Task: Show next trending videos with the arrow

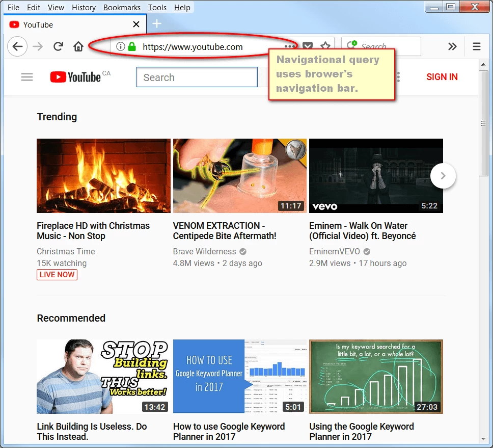Action: pos(443,175)
